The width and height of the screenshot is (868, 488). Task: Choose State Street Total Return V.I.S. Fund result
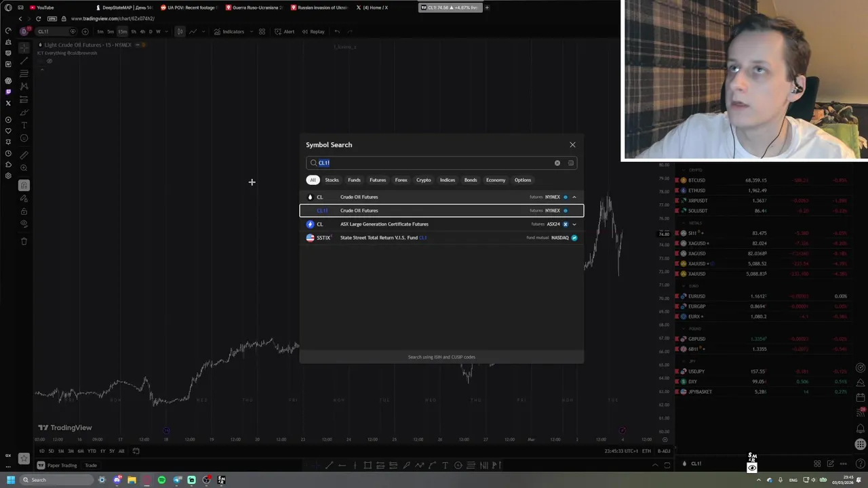[441, 238]
